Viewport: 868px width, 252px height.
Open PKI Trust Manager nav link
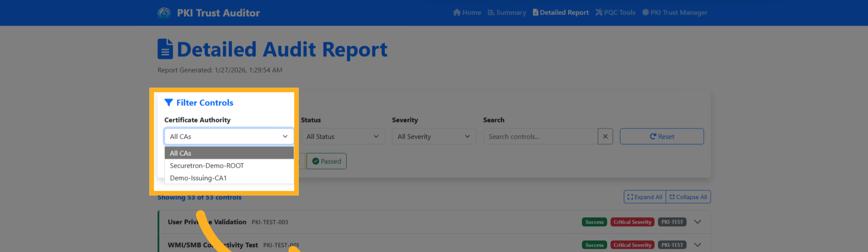click(x=675, y=13)
